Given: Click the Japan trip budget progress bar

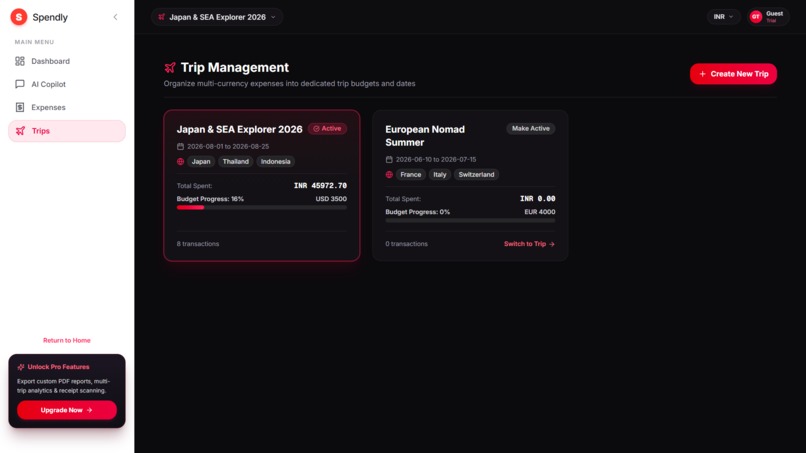Looking at the screenshot, I should [262, 208].
